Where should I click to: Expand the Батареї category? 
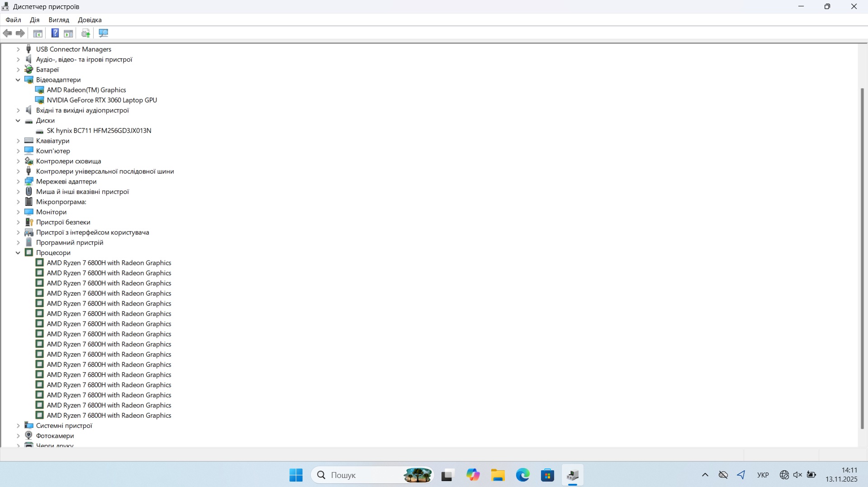pos(18,70)
